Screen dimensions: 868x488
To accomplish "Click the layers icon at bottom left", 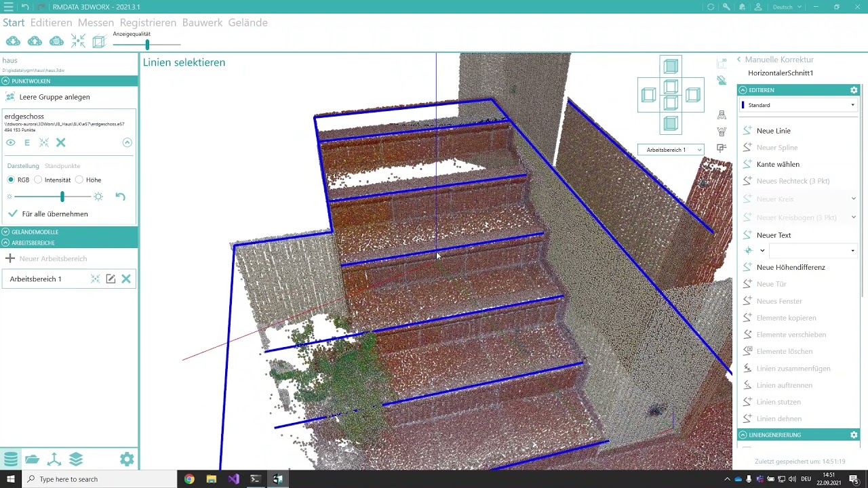I will (x=76, y=460).
